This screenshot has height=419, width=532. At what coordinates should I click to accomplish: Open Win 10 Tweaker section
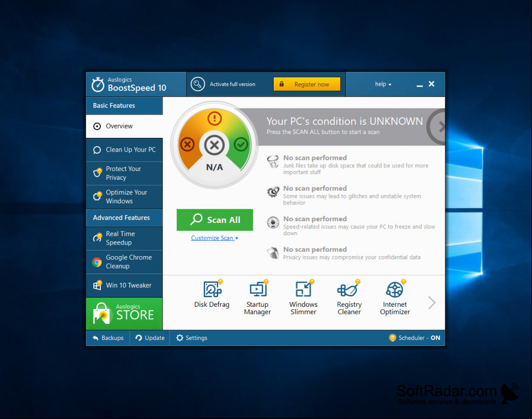pyautogui.click(x=124, y=286)
